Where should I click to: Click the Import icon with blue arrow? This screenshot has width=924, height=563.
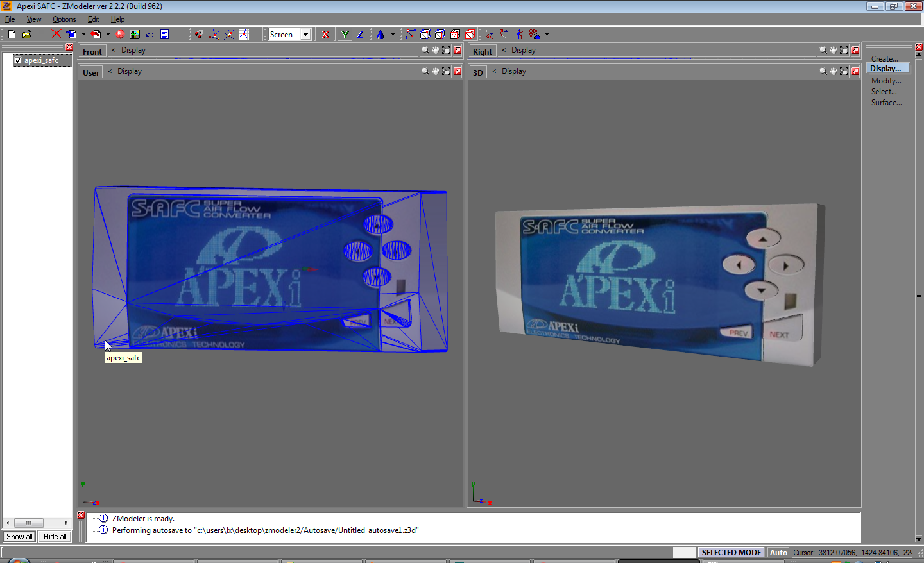[x=71, y=34]
